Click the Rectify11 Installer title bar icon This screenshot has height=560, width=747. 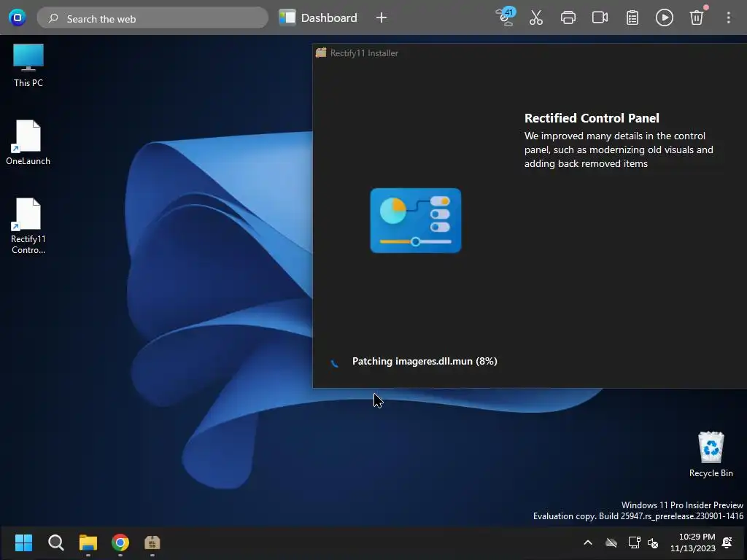(x=321, y=52)
